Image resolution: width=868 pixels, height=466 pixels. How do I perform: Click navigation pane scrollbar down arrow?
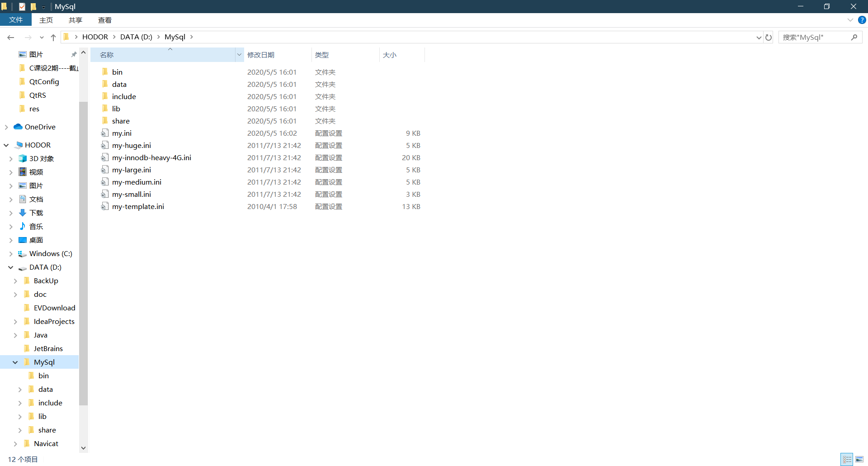(83, 448)
